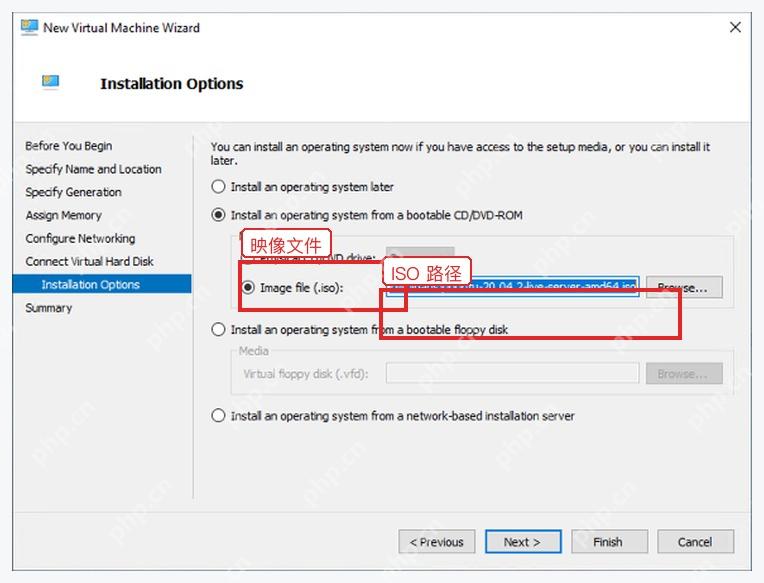764x583 pixels.
Task: Click the 'Virtual floppy disk (.vfd):' label
Action: [x=306, y=374]
